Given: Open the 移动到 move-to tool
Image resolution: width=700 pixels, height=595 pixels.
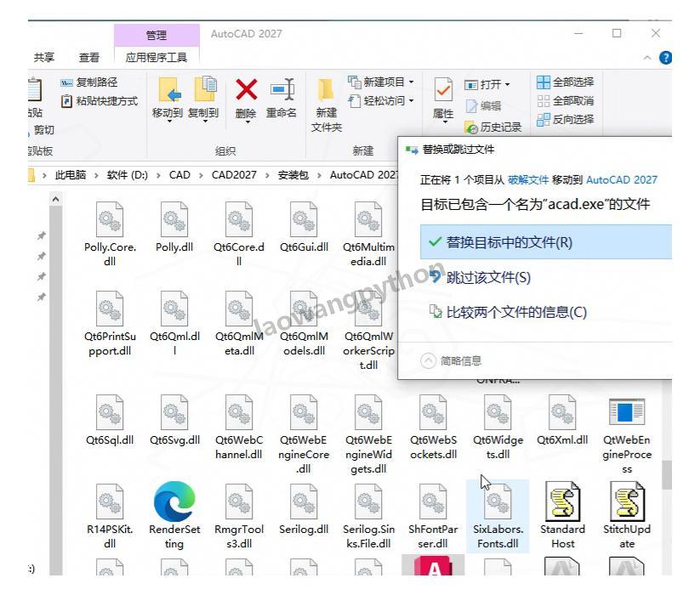Looking at the screenshot, I should 168,99.
